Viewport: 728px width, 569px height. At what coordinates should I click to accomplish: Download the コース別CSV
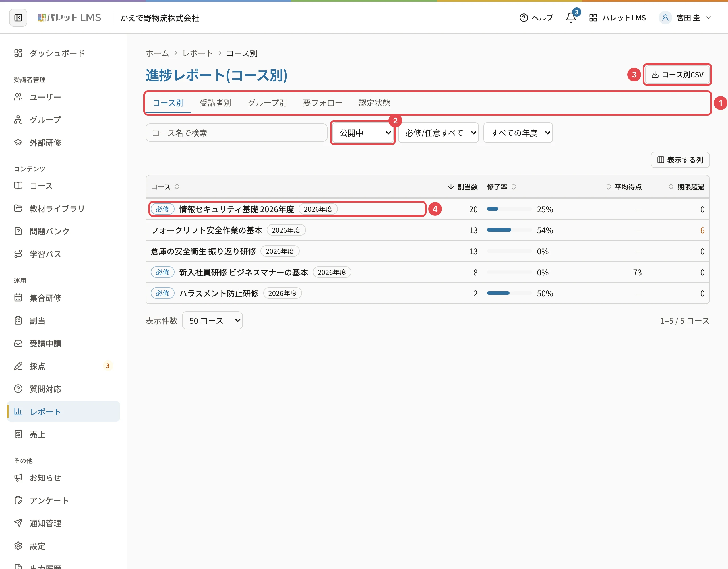[x=677, y=74]
